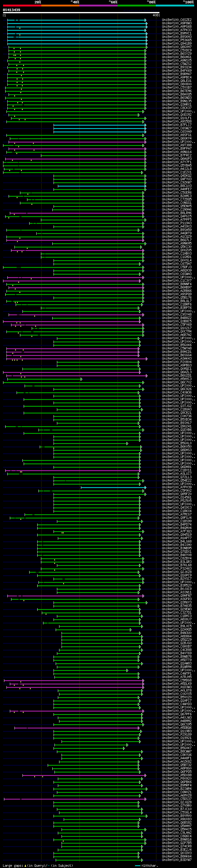Click the red 20% identity legend segment

[x=22, y=6]
